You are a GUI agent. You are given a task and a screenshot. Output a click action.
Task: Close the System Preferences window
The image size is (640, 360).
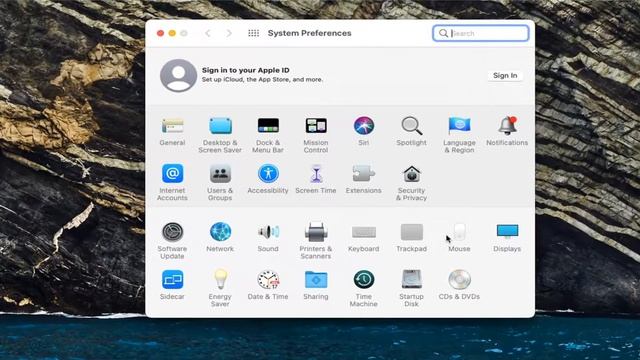click(x=160, y=33)
